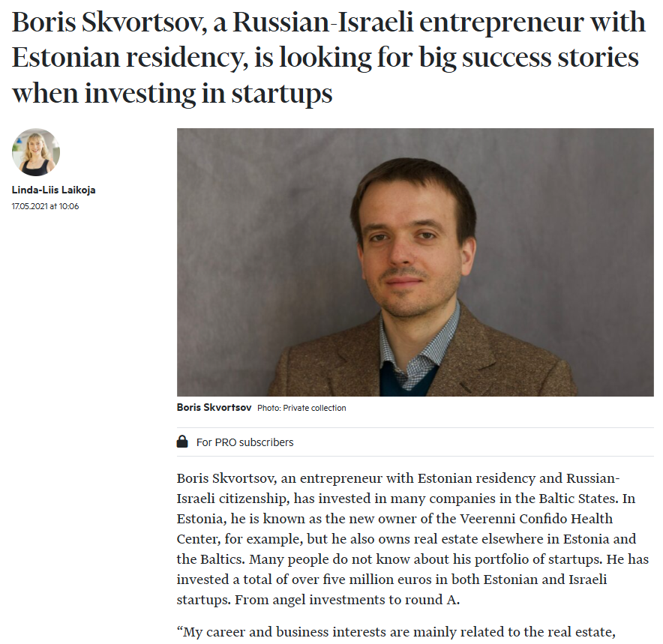The height and width of the screenshot is (644, 663).
Task: Open author Linda-Liis Laikoja's avatar photo
Action: coord(36,152)
